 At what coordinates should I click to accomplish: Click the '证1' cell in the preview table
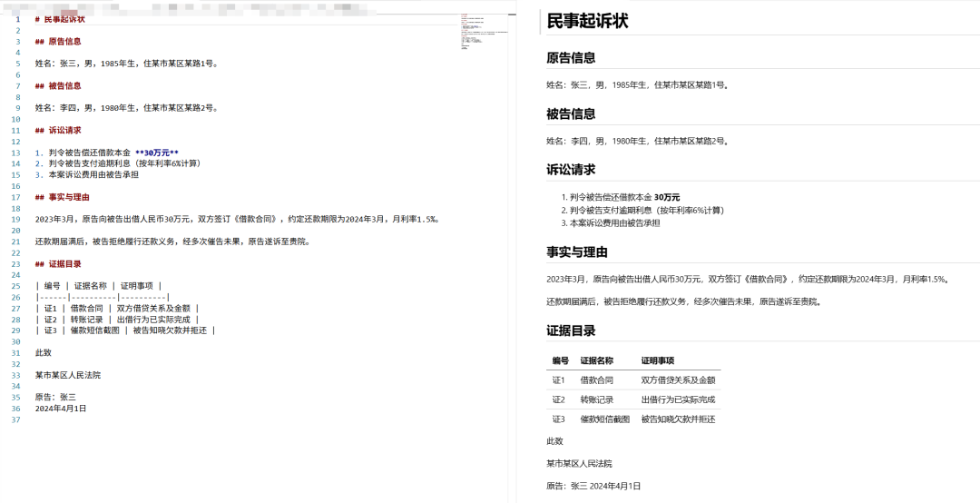(559, 380)
